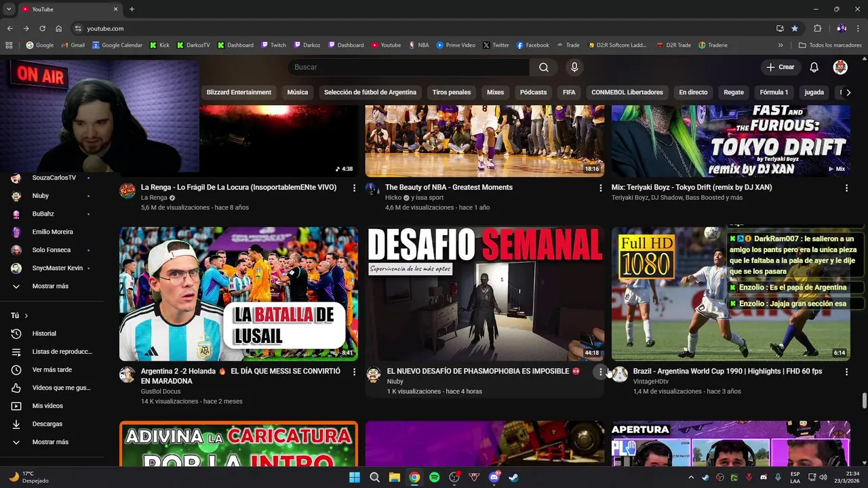This screenshot has width=868, height=488.
Task: Click the YouTube search magnifier button
Action: [x=544, y=67]
